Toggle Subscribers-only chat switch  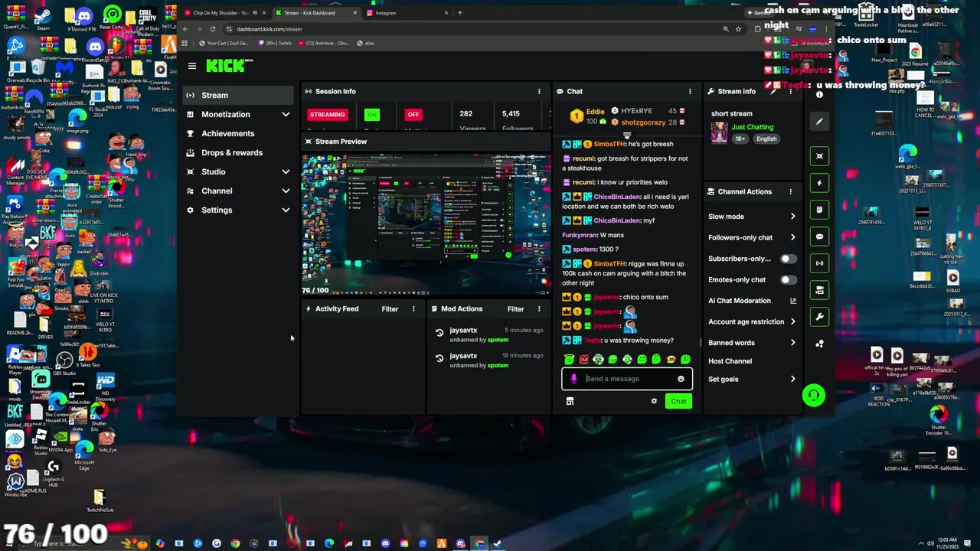click(787, 259)
